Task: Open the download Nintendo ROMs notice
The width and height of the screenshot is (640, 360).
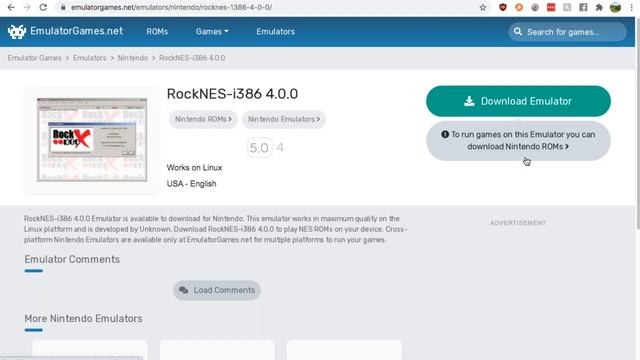Action: pyautogui.click(x=518, y=141)
